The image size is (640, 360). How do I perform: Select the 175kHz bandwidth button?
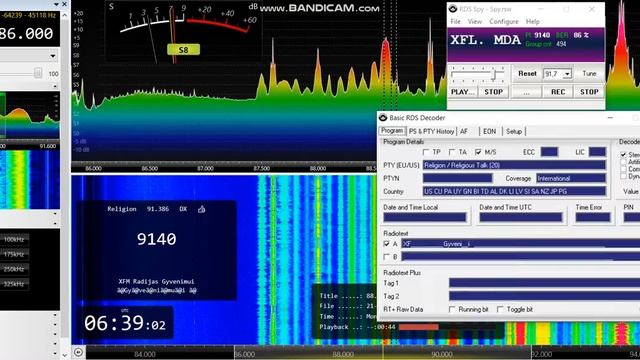pos(13,254)
